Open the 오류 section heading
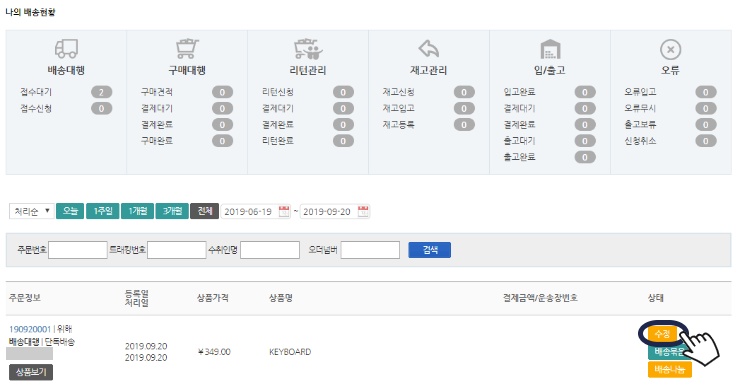The width and height of the screenshot is (740, 388). tap(670, 70)
